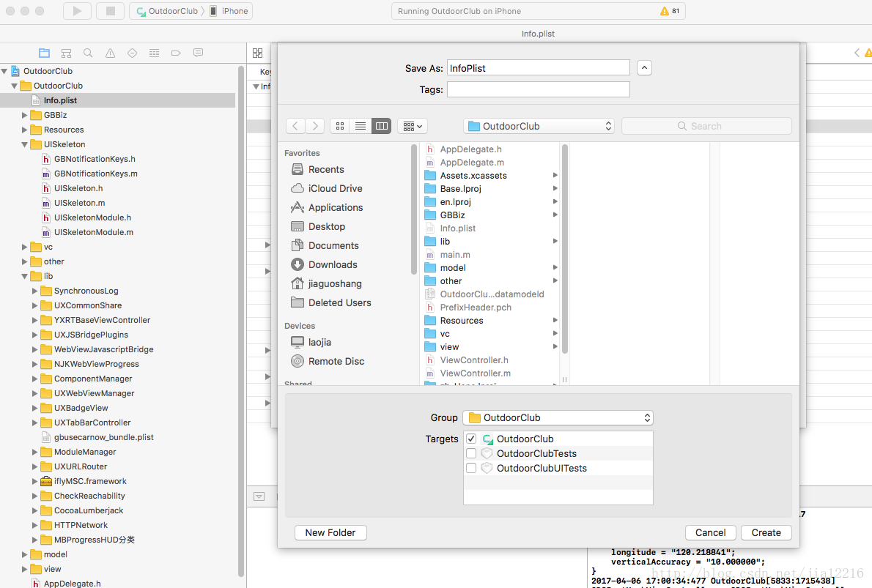This screenshot has height=588, width=872.
Task: Collapse the lib group in navigator
Action: [x=24, y=276]
